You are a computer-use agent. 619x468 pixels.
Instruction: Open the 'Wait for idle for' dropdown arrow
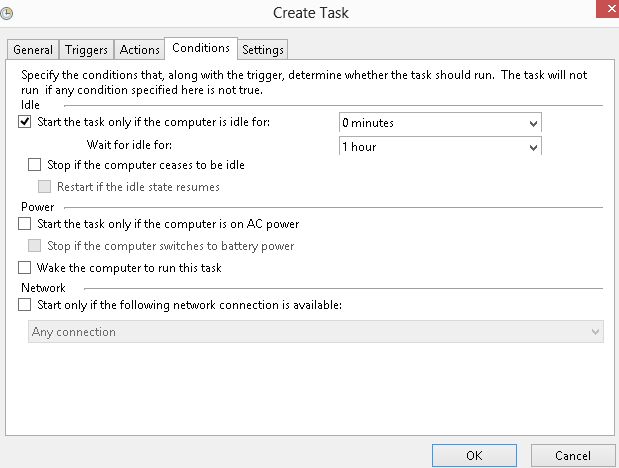point(532,147)
